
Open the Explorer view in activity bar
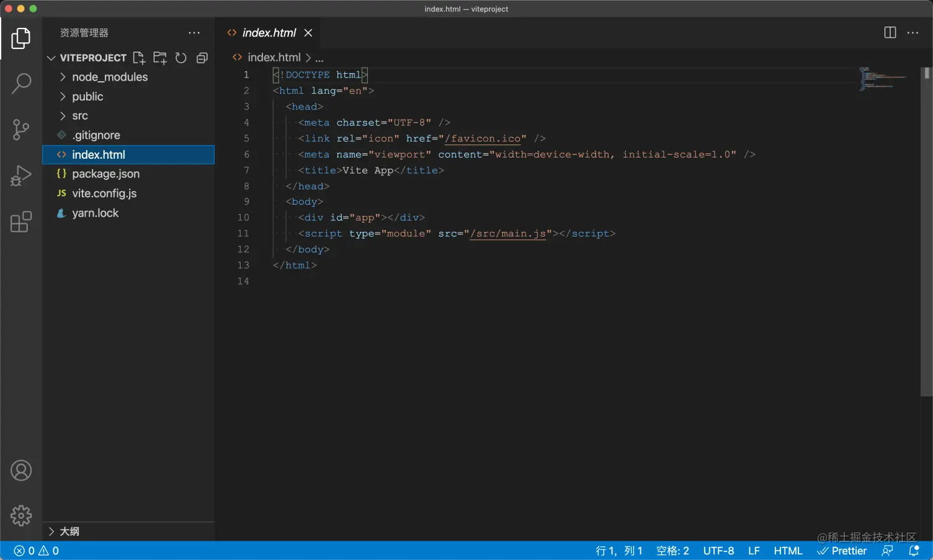(20, 38)
